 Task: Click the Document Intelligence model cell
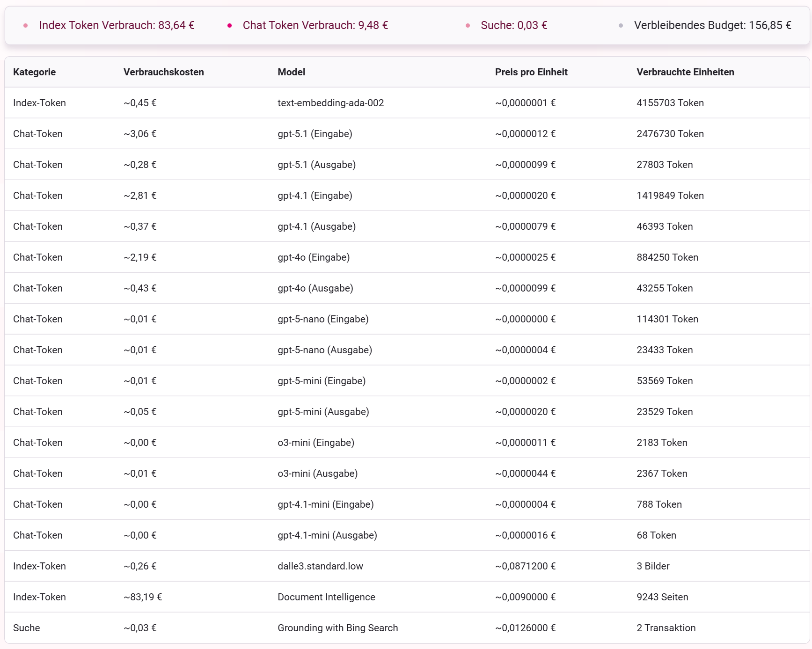click(326, 597)
